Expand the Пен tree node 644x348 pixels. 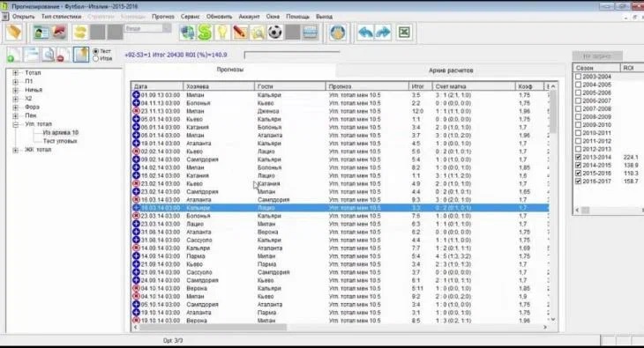(x=16, y=115)
